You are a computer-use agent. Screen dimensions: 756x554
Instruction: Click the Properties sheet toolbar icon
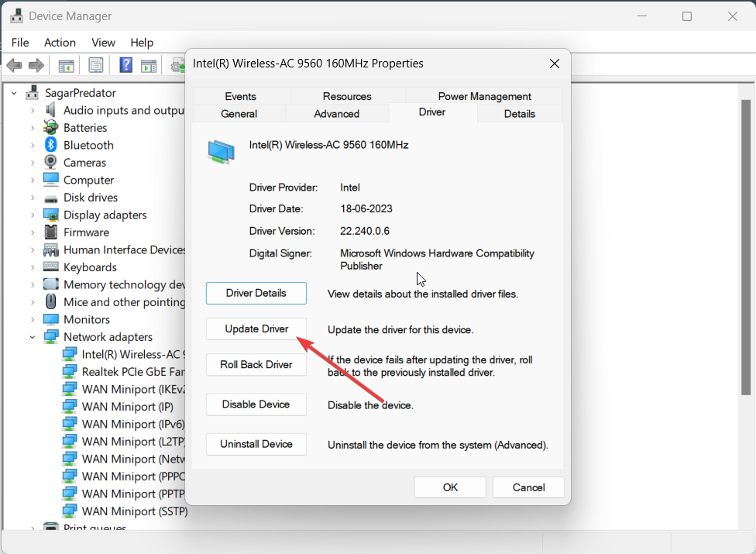point(96,65)
